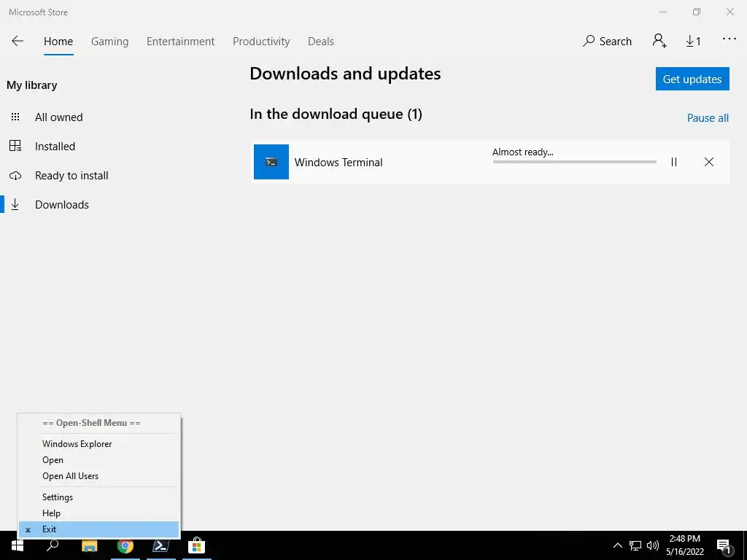Cancel the Windows Terminal download

tap(709, 162)
